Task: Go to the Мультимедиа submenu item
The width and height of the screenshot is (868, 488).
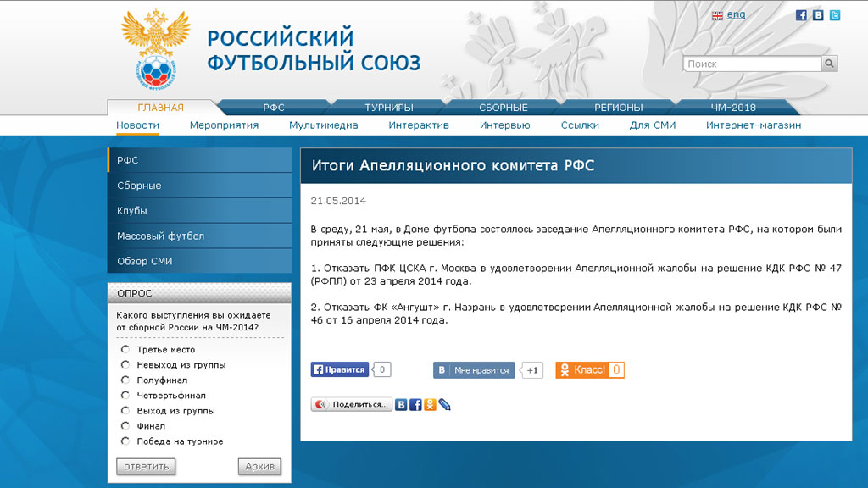Action: 323,125
